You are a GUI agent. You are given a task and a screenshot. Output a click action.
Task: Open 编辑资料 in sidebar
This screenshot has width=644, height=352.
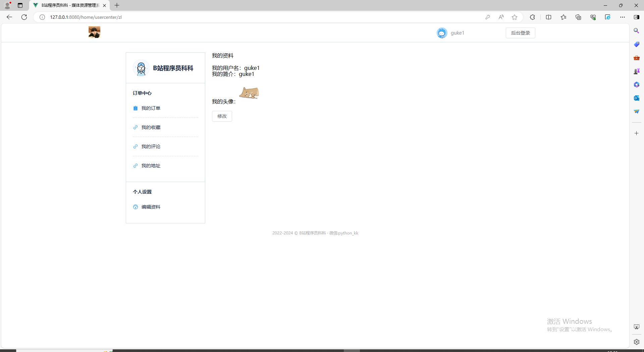click(151, 207)
